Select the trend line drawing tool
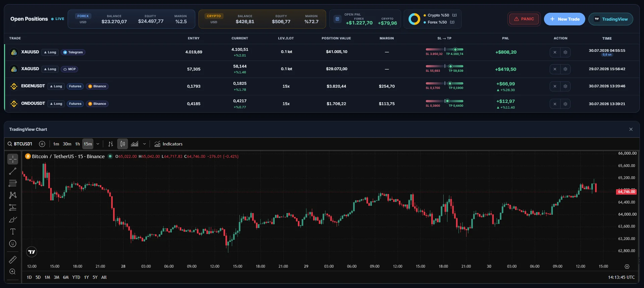This screenshot has height=288, width=644. [x=13, y=171]
